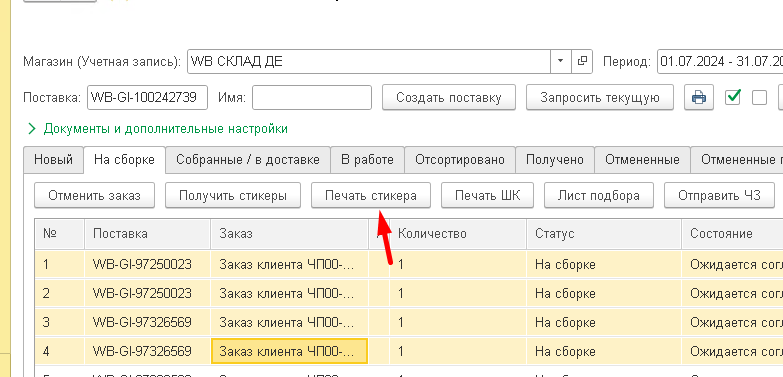
Task: Click row number 3 cell
Action: 59,323
